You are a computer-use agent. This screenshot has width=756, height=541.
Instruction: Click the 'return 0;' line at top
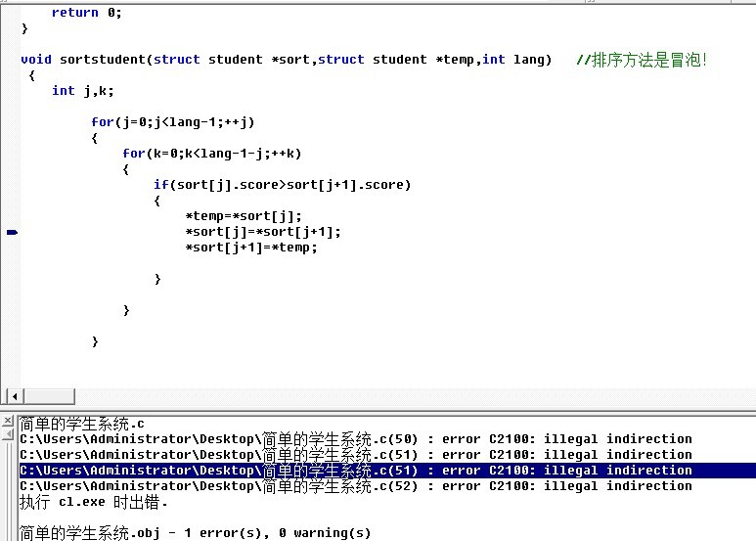click(87, 13)
